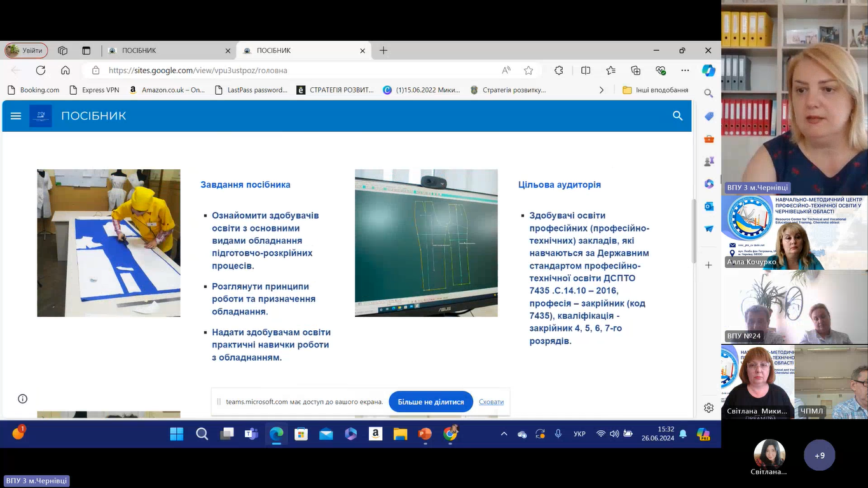Add this page to favorites star

pos(528,71)
